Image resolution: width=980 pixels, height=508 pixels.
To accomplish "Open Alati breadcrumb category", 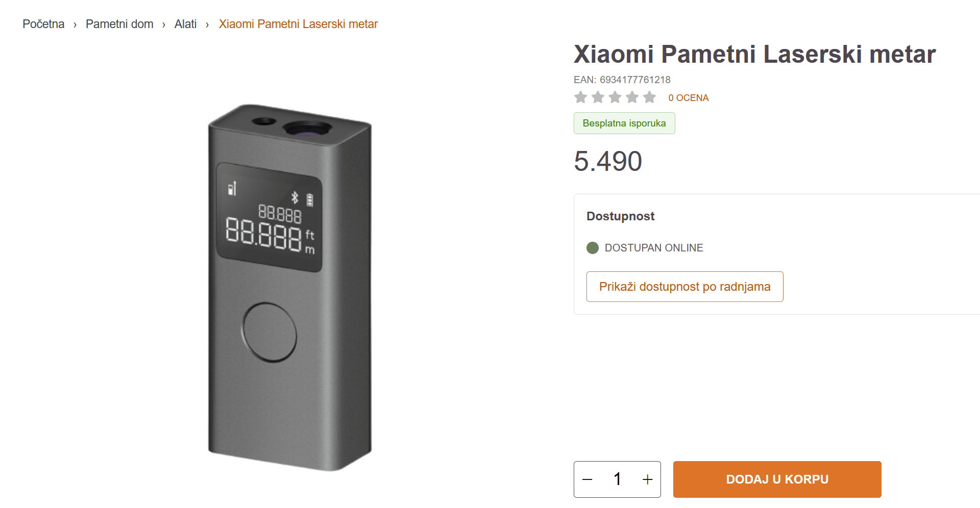I will tap(185, 24).
